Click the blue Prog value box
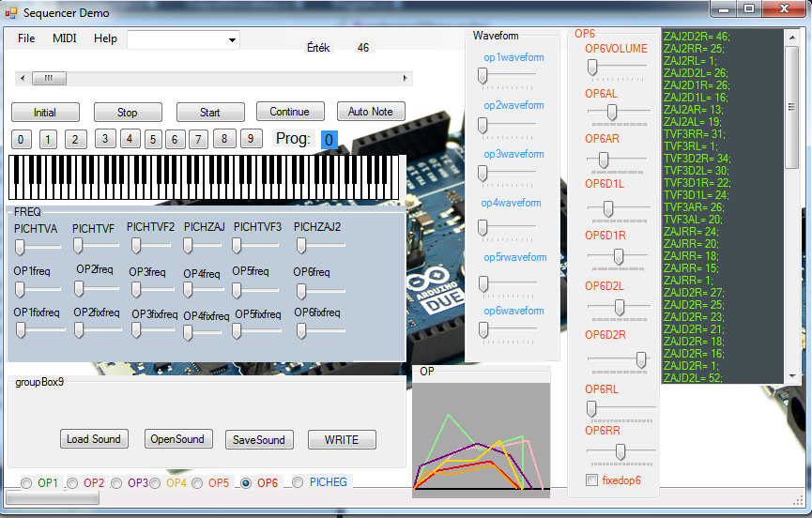 (x=329, y=140)
